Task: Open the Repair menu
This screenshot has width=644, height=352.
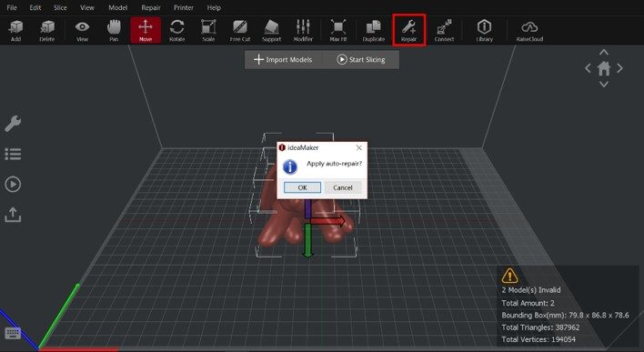Action: tap(151, 7)
